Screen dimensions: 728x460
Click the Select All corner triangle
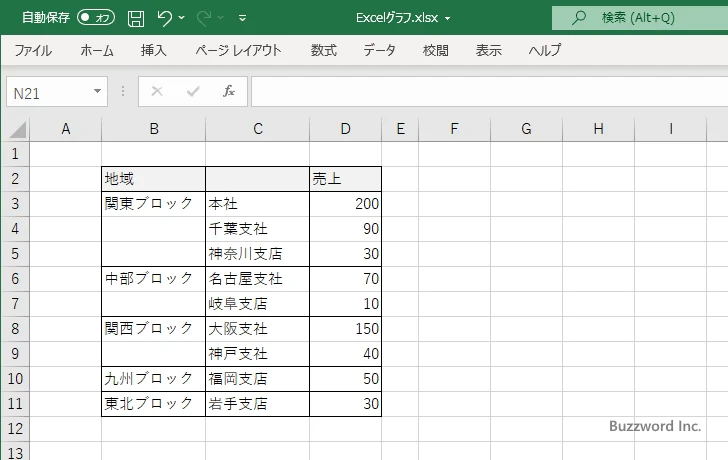pos(18,129)
